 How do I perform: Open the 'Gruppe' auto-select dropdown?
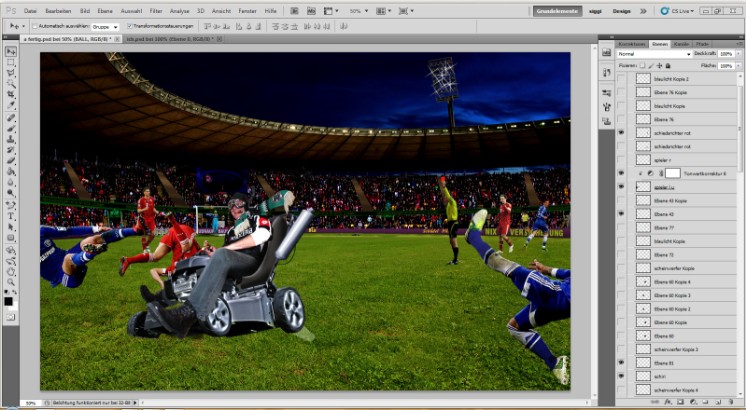pyautogui.click(x=102, y=26)
